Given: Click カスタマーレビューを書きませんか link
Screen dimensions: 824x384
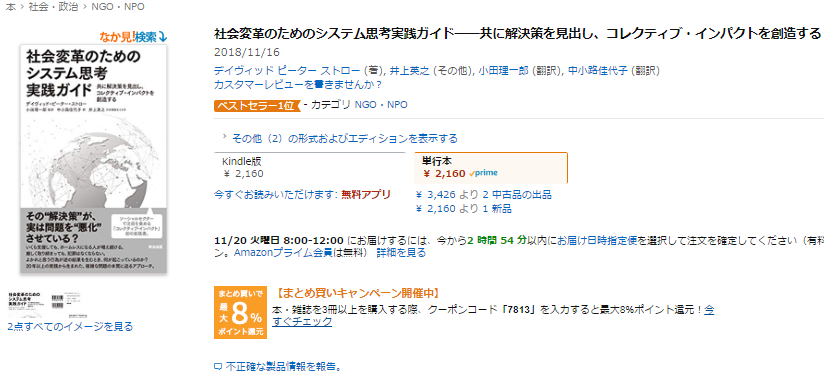Looking at the screenshot, I should (298, 84).
